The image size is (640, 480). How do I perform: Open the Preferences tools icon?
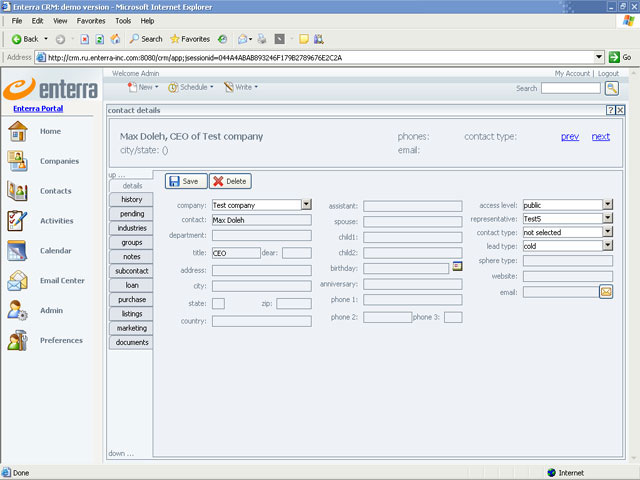18,340
